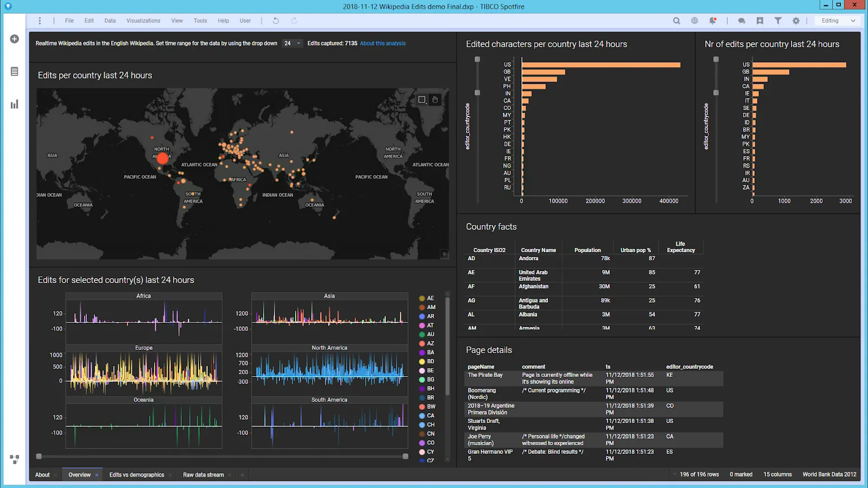Close the About page tab
This screenshot has height=488, width=868.
pyautogui.click(x=56, y=475)
